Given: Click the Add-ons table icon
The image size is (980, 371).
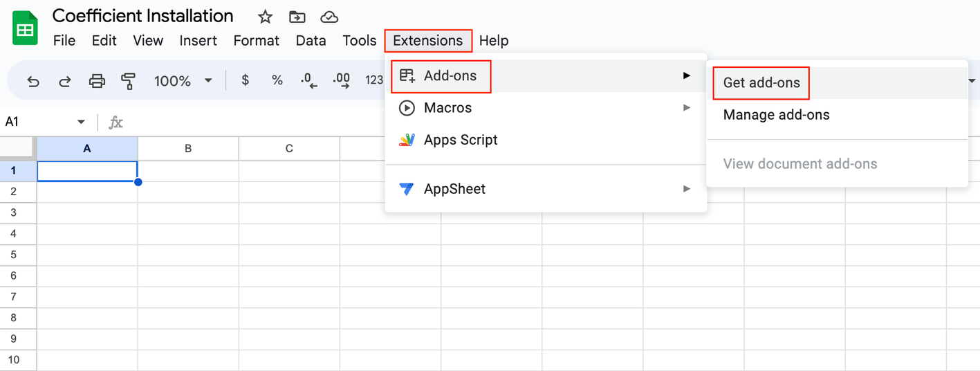Looking at the screenshot, I should 407,75.
